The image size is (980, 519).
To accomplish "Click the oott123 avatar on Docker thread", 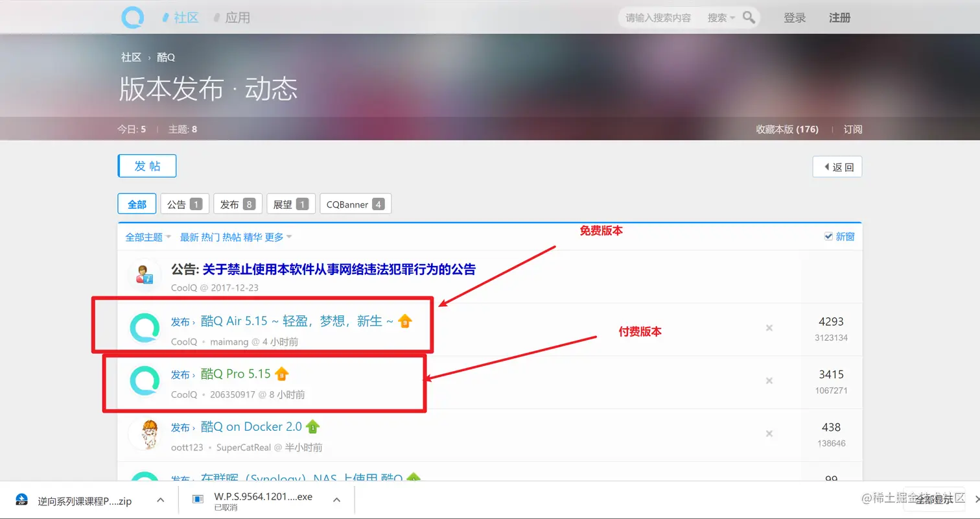I will pyautogui.click(x=145, y=434).
